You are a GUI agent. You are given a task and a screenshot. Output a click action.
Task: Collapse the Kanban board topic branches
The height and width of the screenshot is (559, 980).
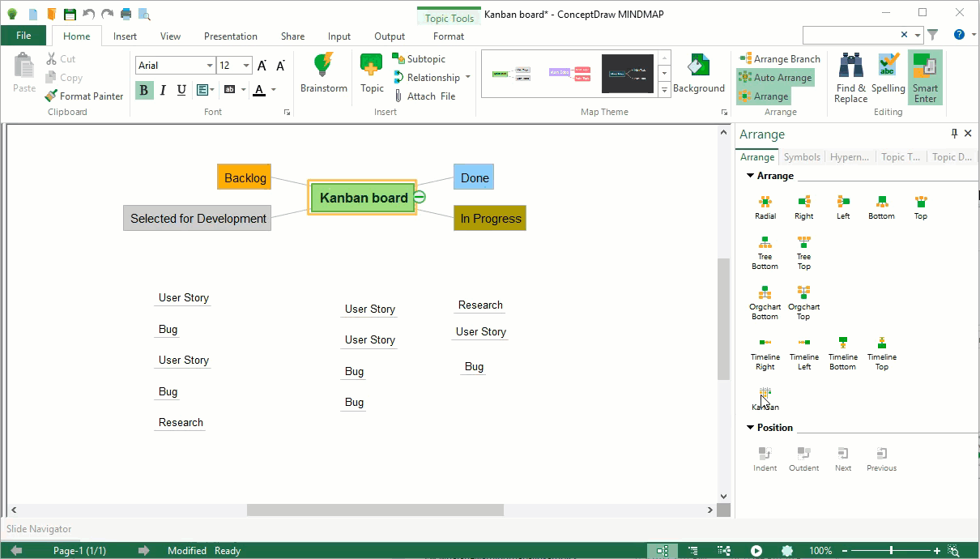coord(419,197)
